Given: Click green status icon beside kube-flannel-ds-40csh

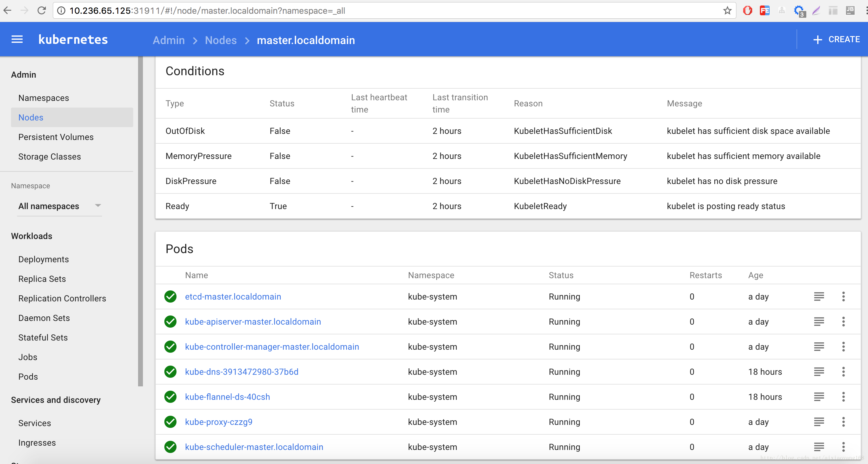Looking at the screenshot, I should click(170, 397).
